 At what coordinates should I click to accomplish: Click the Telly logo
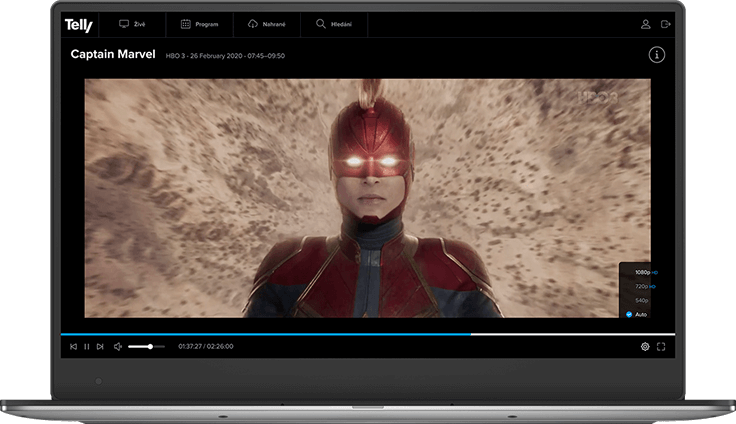pyautogui.click(x=78, y=25)
